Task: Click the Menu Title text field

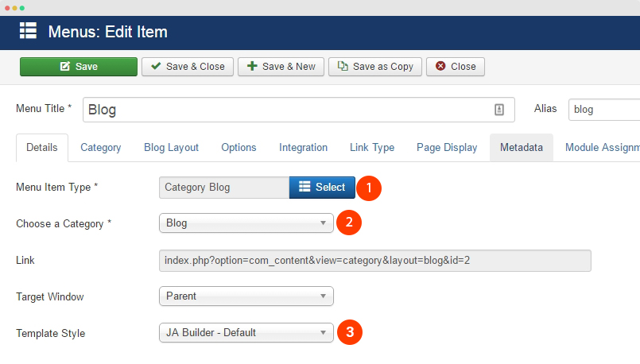Action: [x=286, y=110]
